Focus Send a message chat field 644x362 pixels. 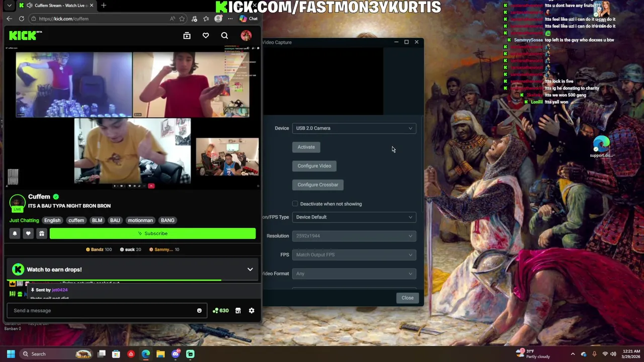tap(107, 311)
